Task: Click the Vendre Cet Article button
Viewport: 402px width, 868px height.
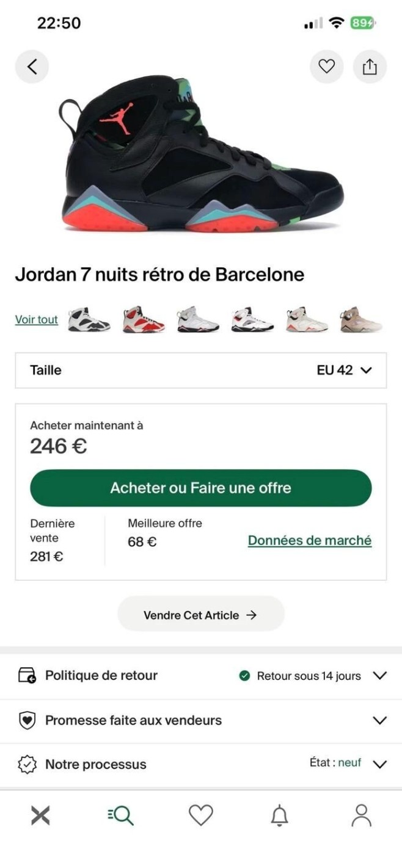Action: point(201,615)
